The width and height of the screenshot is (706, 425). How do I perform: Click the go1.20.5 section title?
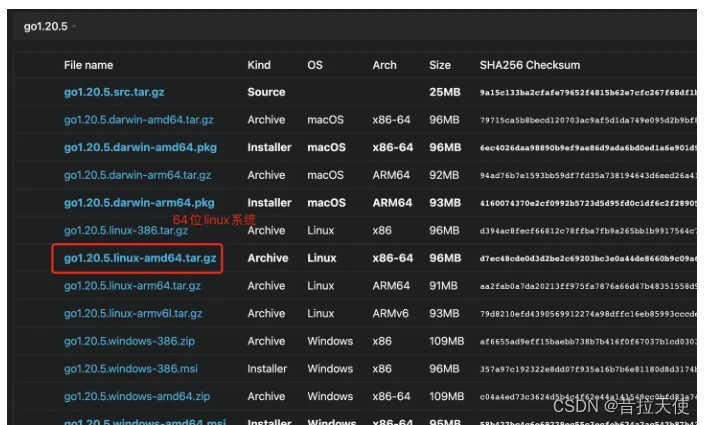click(x=45, y=27)
